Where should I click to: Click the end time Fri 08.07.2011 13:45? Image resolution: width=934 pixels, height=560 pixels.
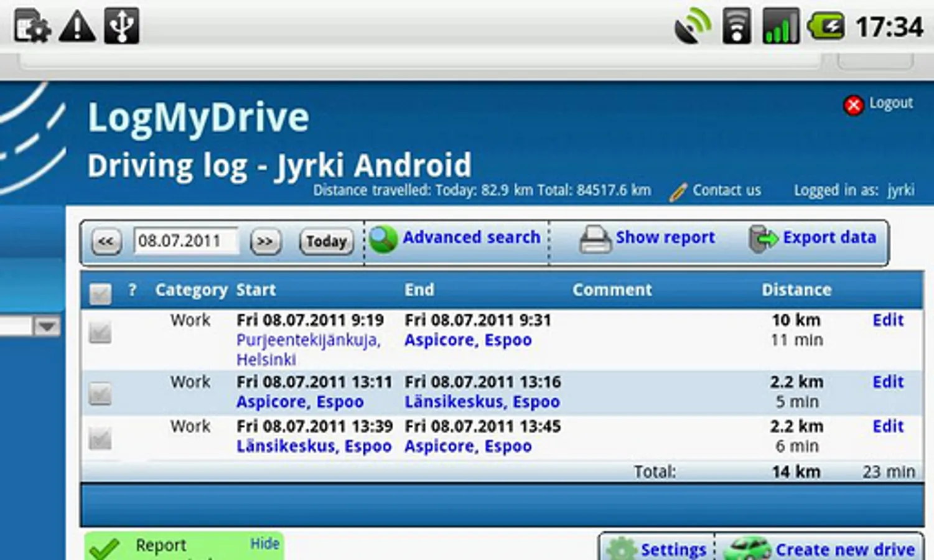[482, 426]
